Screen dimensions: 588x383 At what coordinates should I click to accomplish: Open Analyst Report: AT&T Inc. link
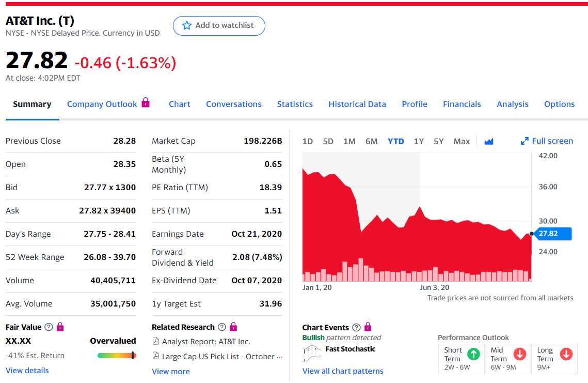pos(206,342)
